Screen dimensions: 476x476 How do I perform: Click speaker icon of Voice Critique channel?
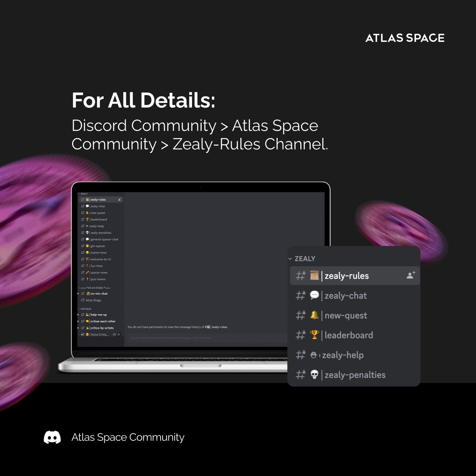[83, 334]
